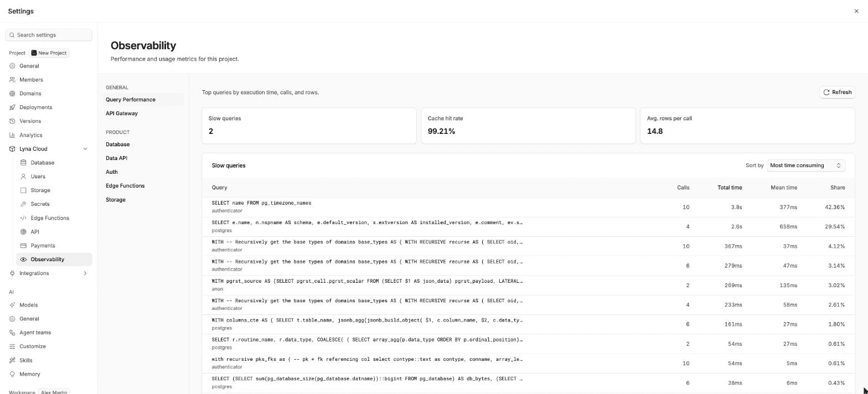Image resolution: width=868 pixels, height=394 pixels.
Task: Click the Skills book icon
Action: coord(12,360)
